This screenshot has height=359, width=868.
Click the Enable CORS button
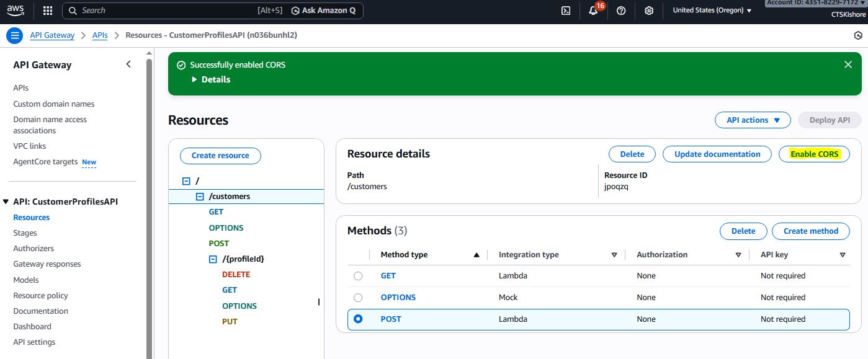(x=814, y=154)
